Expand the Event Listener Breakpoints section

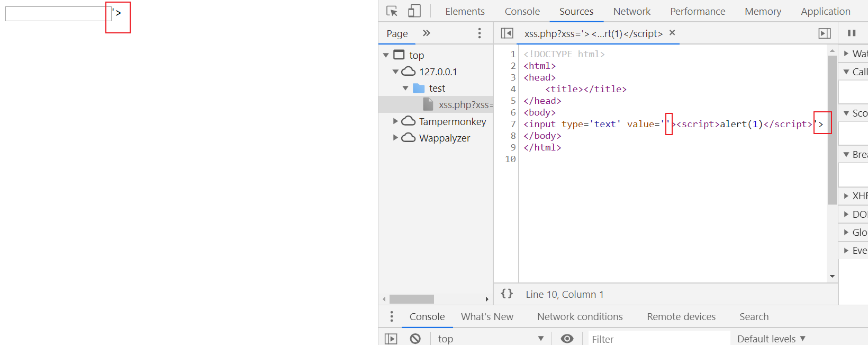tap(846, 250)
